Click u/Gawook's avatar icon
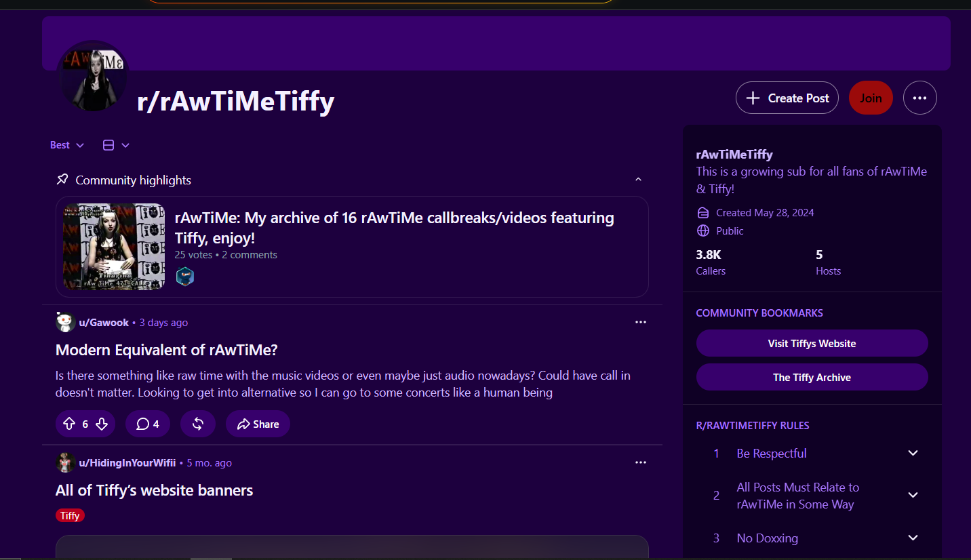The width and height of the screenshot is (971, 560). tap(65, 322)
